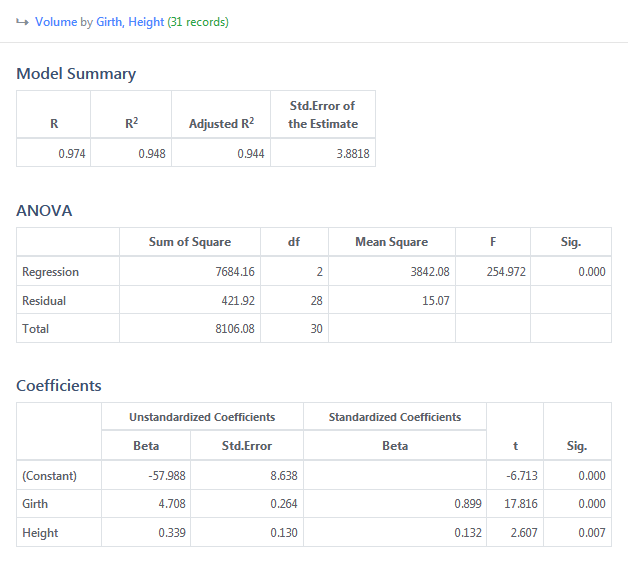Screen dimensions: 628x575
Task: Click the Mean Square column header
Action: pyautogui.click(x=392, y=242)
